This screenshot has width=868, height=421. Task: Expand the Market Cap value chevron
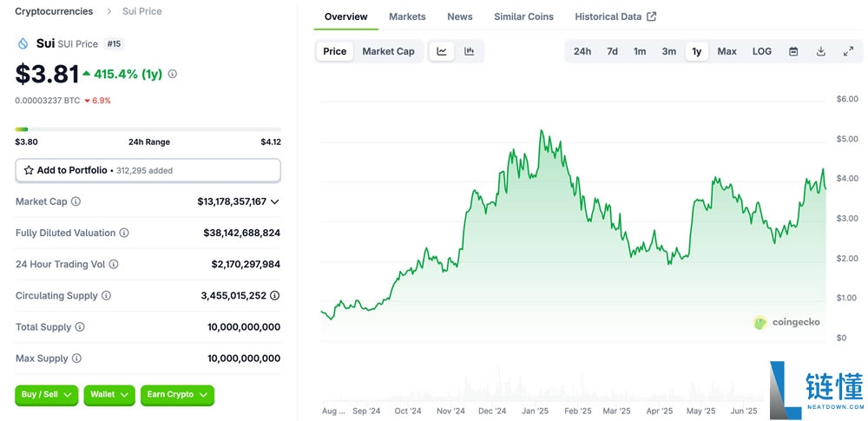coord(275,201)
